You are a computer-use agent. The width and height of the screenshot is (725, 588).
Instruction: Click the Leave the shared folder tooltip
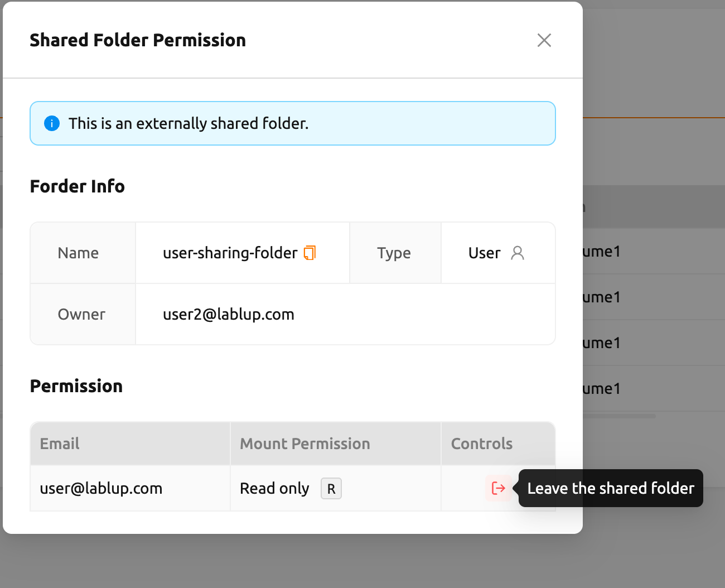click(x=611, y=488)
